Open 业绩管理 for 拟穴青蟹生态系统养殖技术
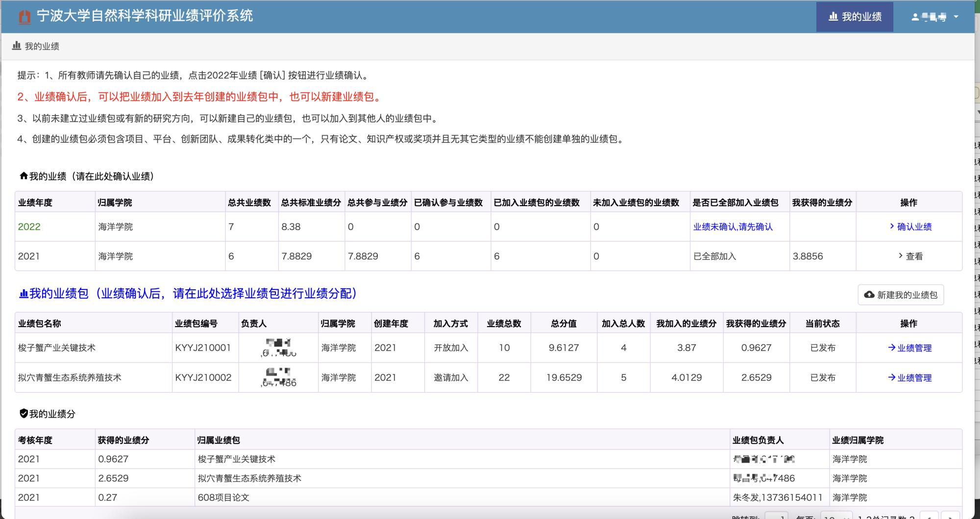Screen dimensions: 980x519 (909, 378)
